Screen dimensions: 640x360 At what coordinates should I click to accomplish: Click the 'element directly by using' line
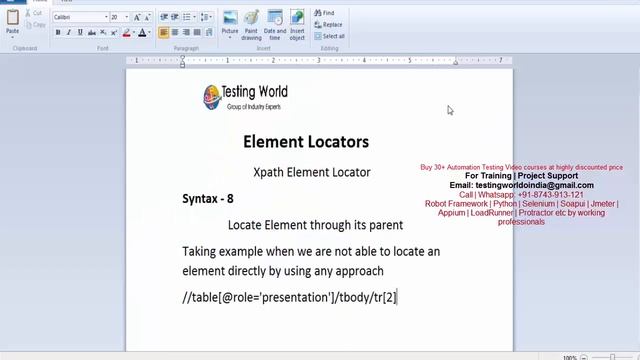point(283,271)
